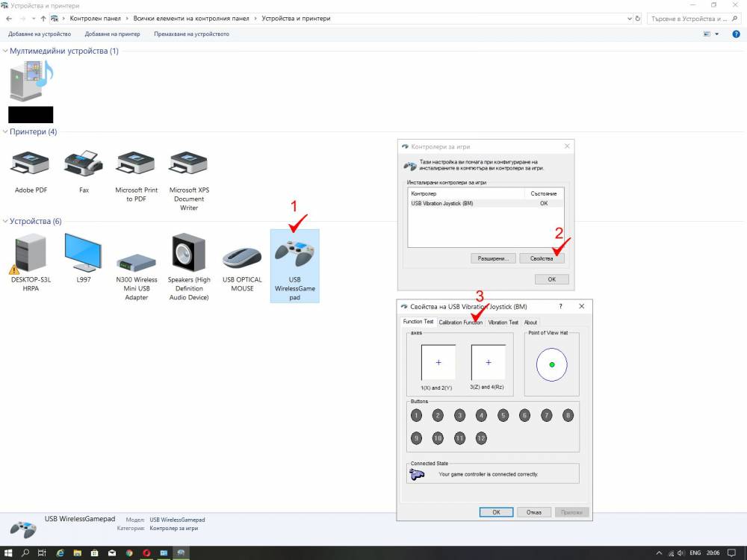The width and height of the screenshot is (747, 560).
Task: Collapse the Мултимедийни устройства (1) group
Action: (5, 51)
